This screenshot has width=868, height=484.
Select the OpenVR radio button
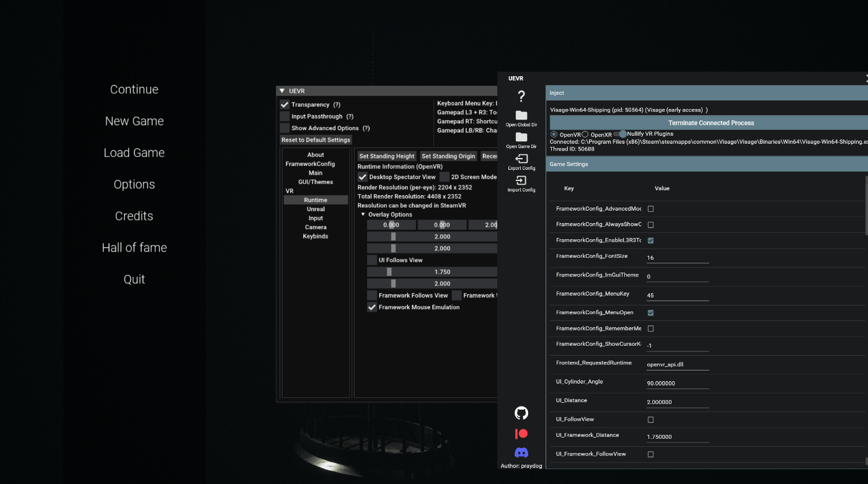[x=554, y=134]
